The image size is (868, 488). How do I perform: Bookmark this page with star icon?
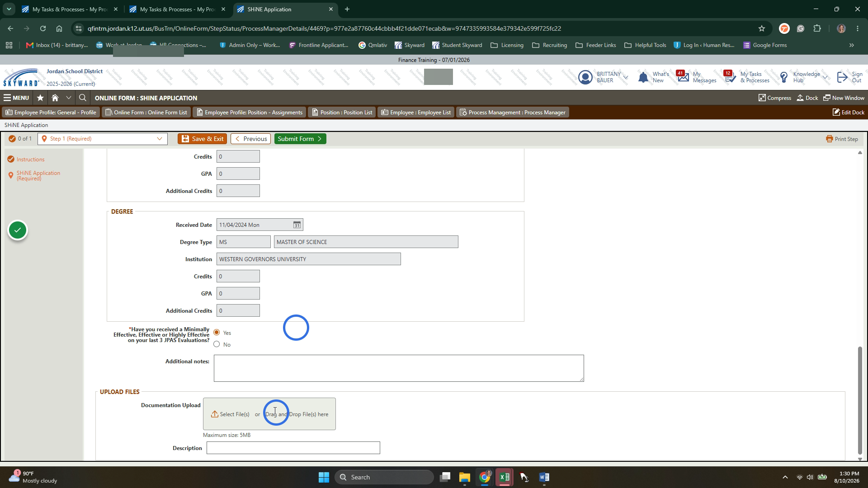pos(762,28)
